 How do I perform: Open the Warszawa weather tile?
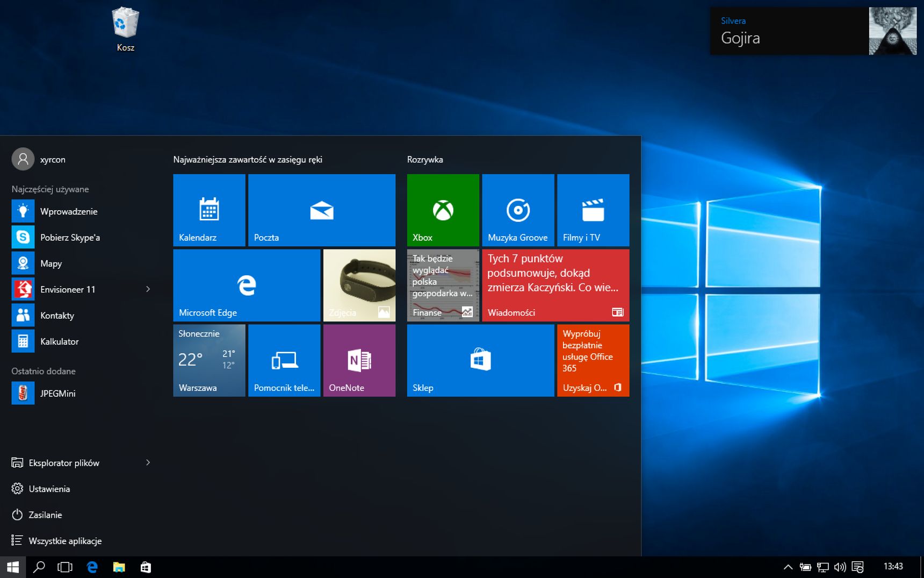coord(209,360)
